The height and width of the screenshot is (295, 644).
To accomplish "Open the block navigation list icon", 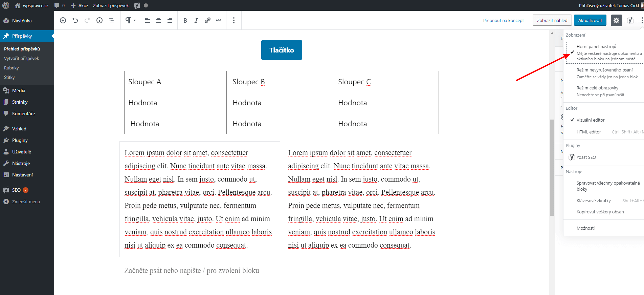I will (x=112, y=20).
